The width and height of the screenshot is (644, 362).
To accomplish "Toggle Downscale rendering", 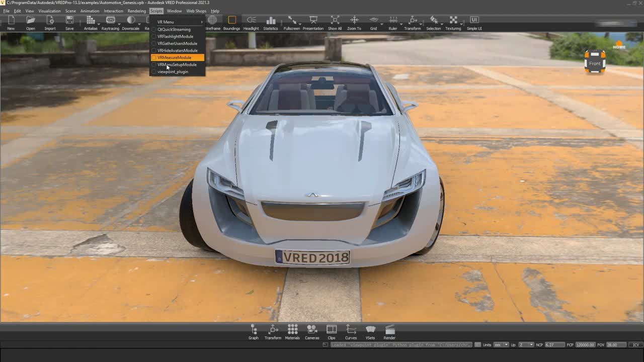I will (131, 23).
